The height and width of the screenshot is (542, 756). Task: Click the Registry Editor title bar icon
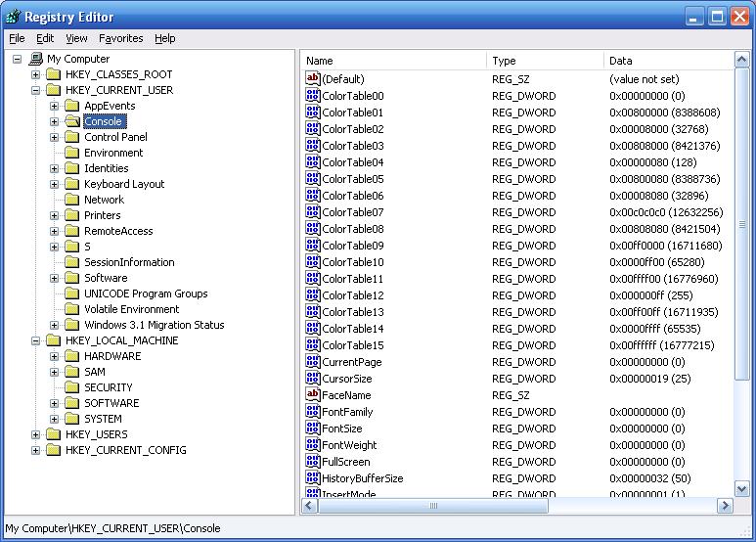13,17
